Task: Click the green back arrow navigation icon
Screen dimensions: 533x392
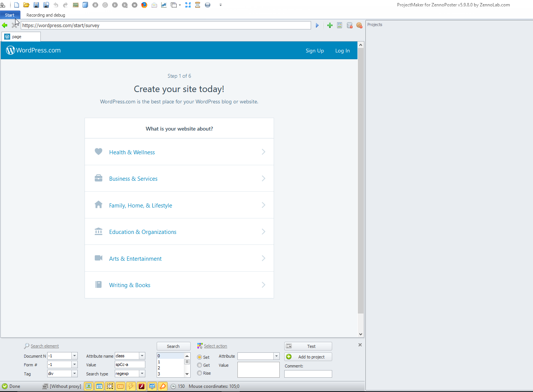Action: click(x=5, y=25)
